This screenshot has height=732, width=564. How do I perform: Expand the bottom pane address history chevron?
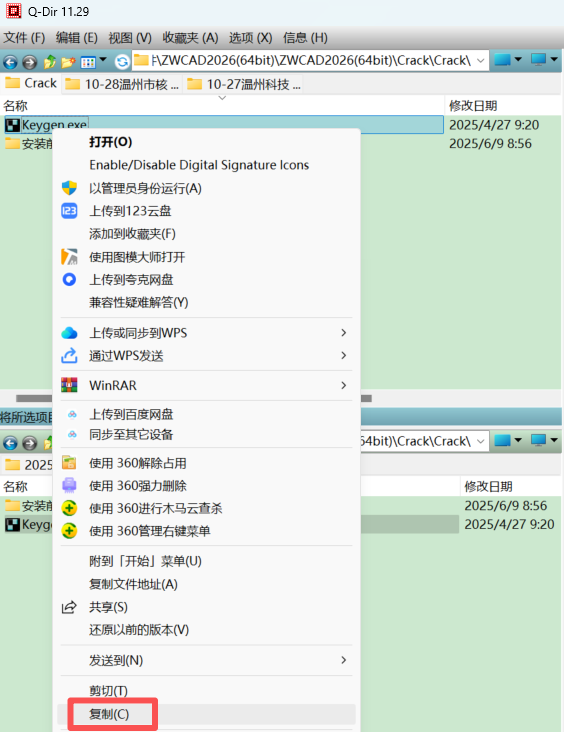[x=480, y=442]
